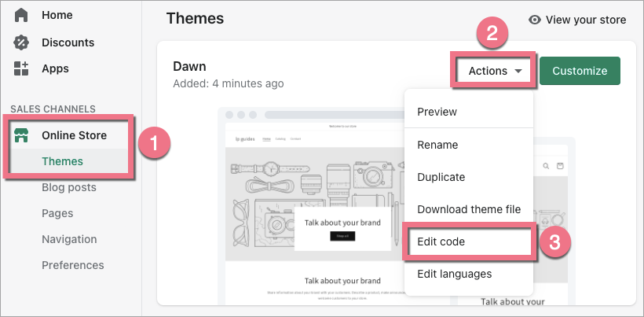Choose Rename in the Actions menu
Image resolution: width=644 pixels, height=317 pixels.
point(437,145)
